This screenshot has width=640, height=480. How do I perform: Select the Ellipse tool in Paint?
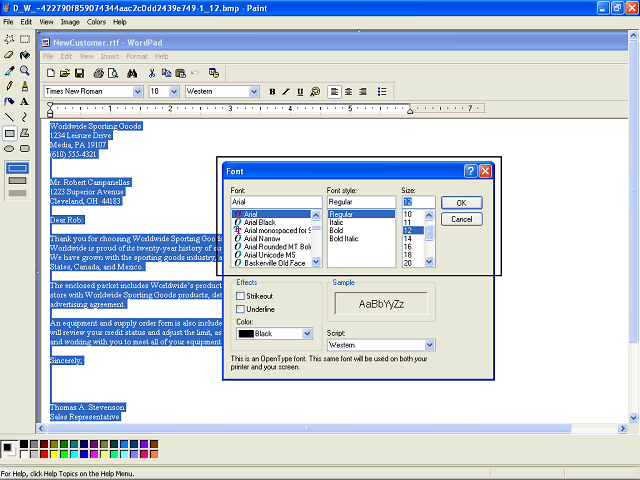pos(9,149)
